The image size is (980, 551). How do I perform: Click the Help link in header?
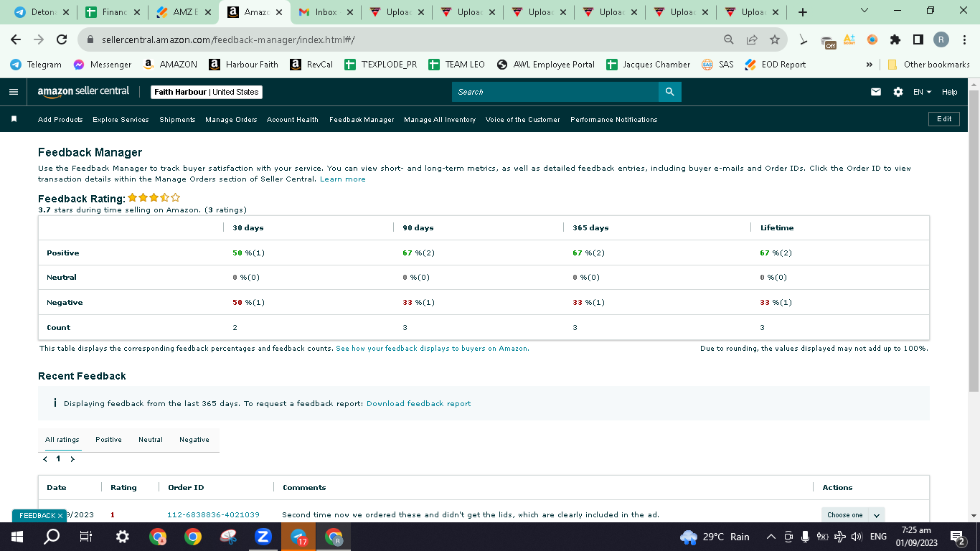[x=950, y=92]
